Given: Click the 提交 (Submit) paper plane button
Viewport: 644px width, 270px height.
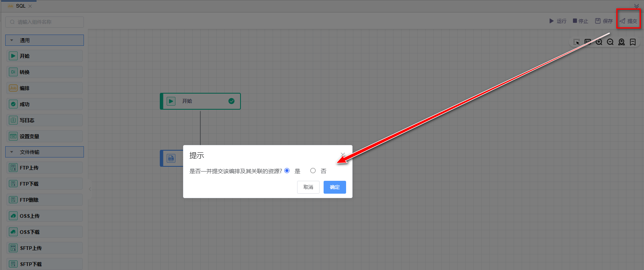Looking at the screenshot, I should [x=628, y=21].
